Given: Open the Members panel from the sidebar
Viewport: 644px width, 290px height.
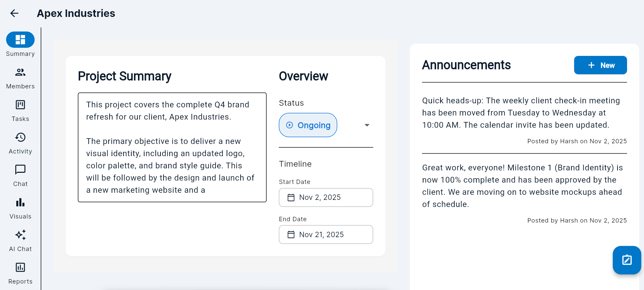Looking at the screenshot, I should click(20, 72).
